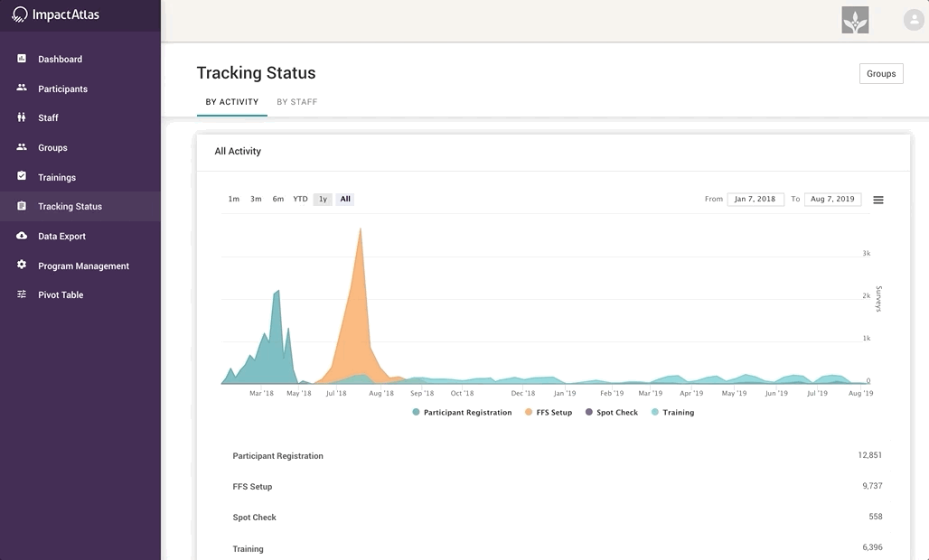
Task: Click the All Activity heading
Action: click(238, 151)
